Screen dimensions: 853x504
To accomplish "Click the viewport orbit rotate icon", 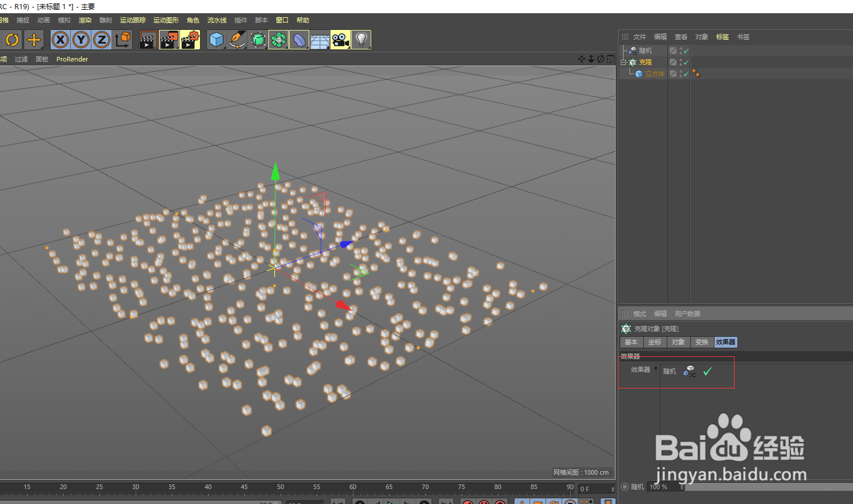I will pos(601,59).
